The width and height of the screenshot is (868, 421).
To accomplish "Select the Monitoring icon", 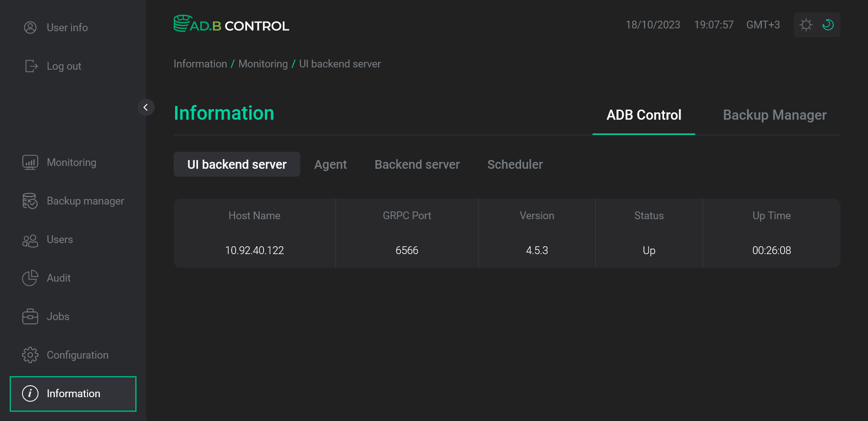I will (30, 162).
